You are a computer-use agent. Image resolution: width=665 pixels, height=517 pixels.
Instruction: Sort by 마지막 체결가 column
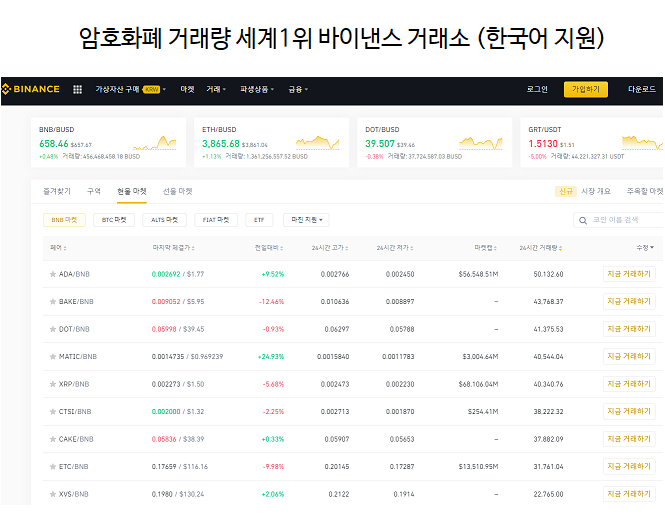[173, 248]
